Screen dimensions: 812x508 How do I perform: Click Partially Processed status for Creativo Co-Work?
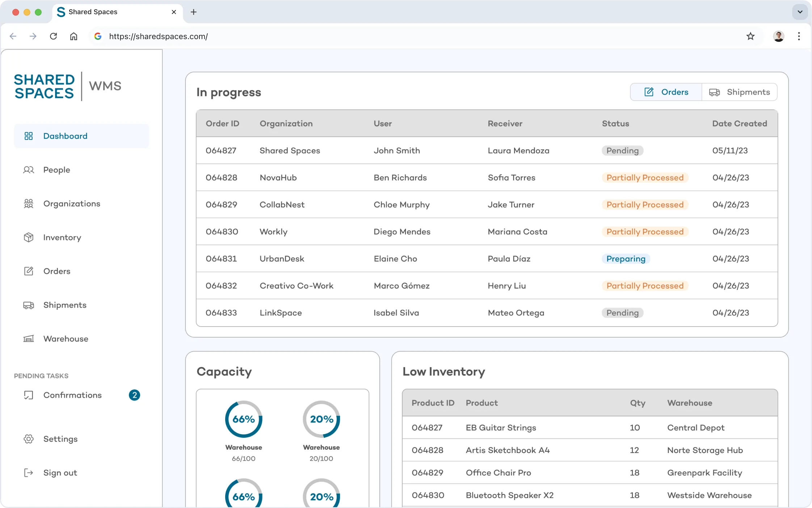(x=645, y=286)
